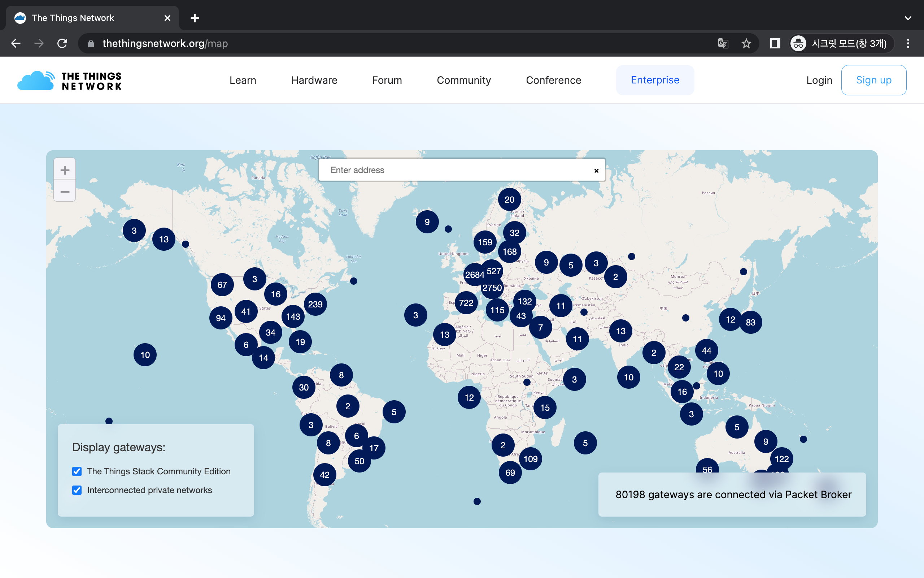Click the 115 cluster marker
Screen dimensions: 924x578
point(497,310)
